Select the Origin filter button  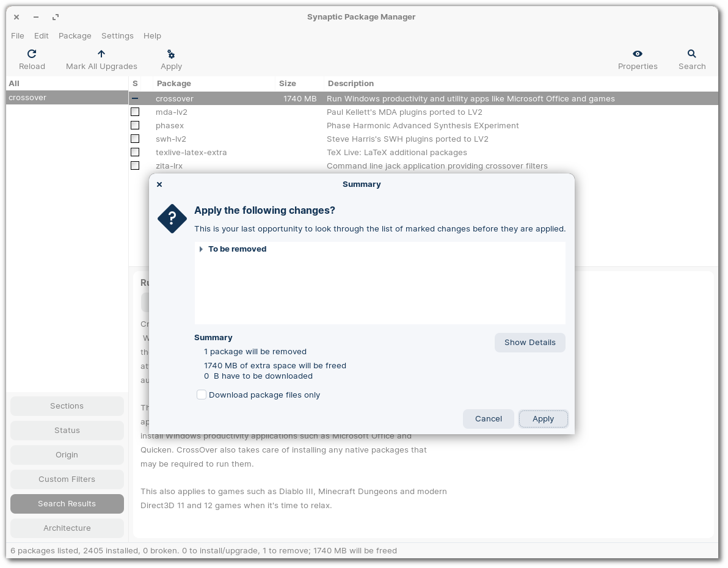tap(67, 454)
